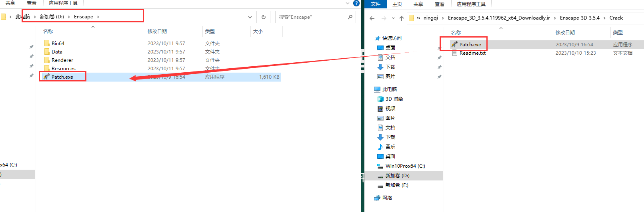Open the address bar history dropdown
Image resolution: width=644 pixels, height=212 pixels.
250,17
